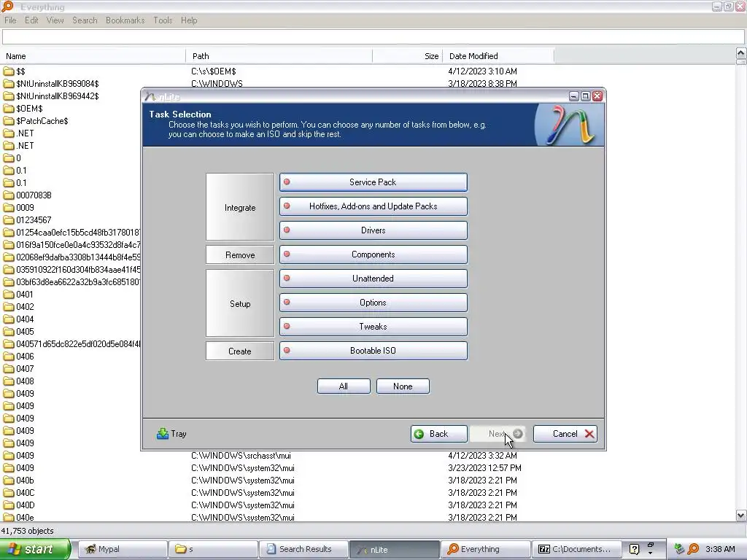Select the 0406 folder icon
The image size is (747, 560).
pos(9,356)
